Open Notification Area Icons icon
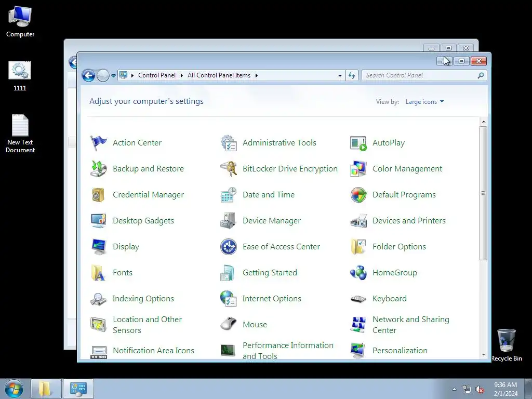532x399 pixels. 98,352
